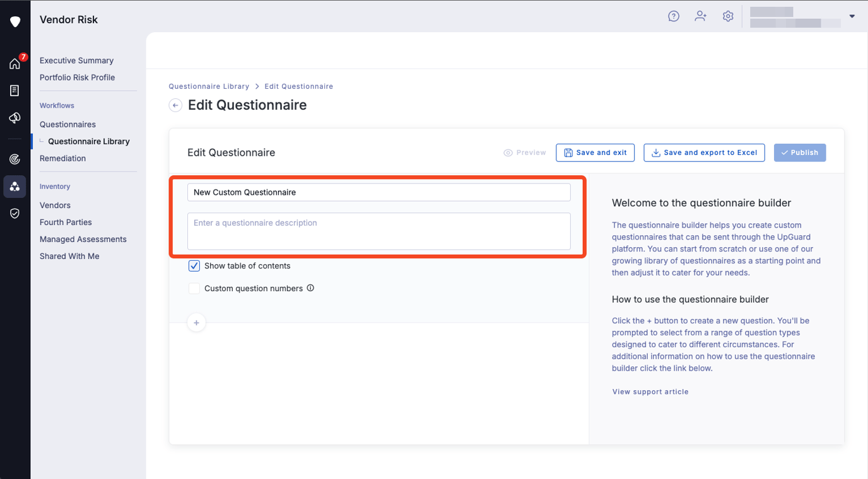Screen dimensions: 868x479
Task: Open Questionnaire Library from the breadcrumb
Action: click(209, 86)
